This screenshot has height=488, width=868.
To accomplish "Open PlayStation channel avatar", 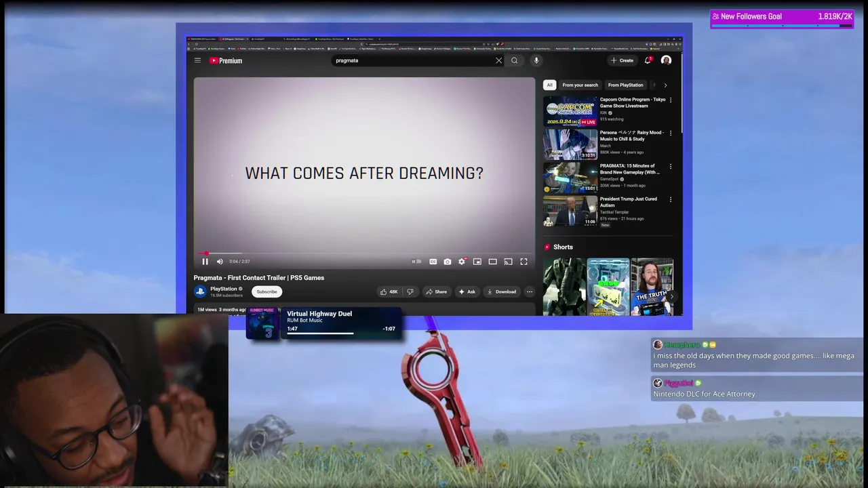I will click(200, 291).
